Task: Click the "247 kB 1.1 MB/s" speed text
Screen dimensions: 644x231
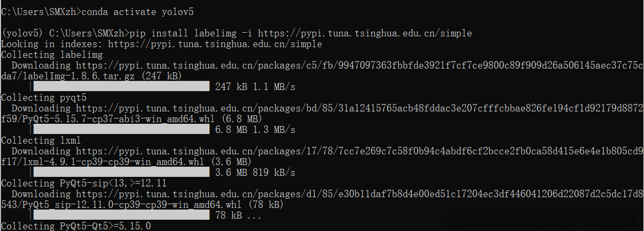Action: click(255, 86)
